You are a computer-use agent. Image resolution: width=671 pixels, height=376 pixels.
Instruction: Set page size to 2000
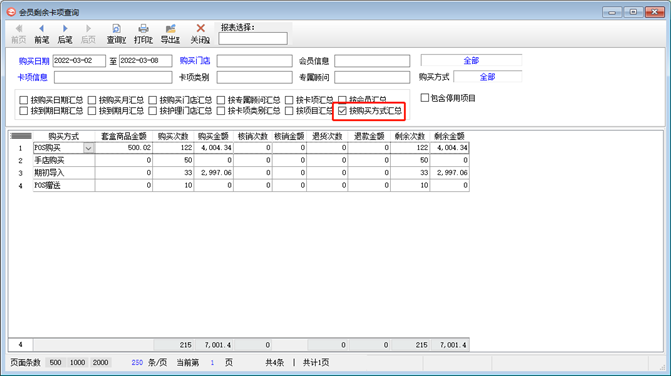(x=101, y=363)
